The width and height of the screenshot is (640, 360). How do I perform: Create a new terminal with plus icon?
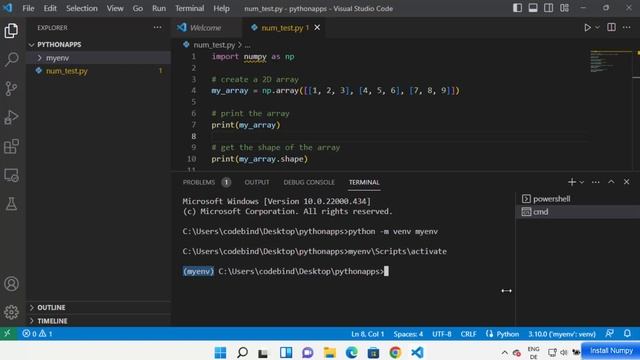(571, 182)
